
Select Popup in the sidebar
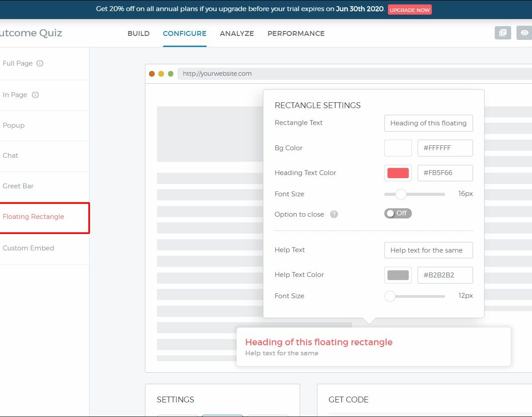(x=14, y=125)
